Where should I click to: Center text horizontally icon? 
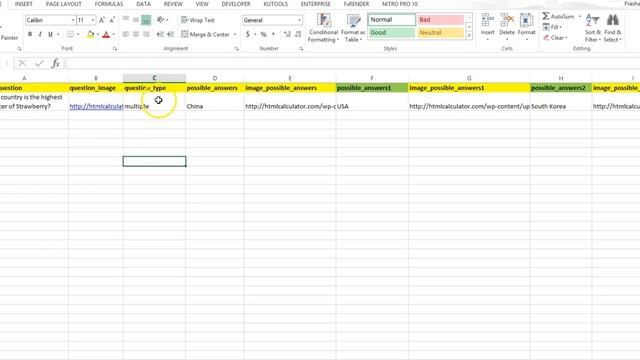pos(136,34)
